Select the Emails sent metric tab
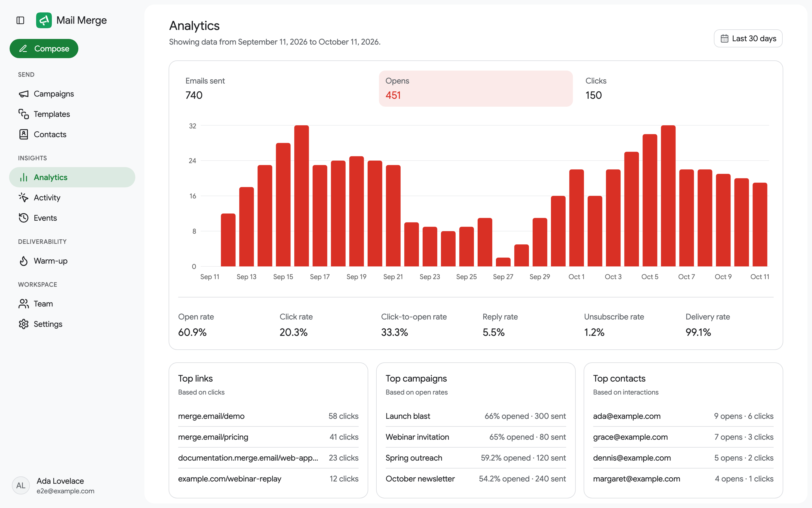The height and width of the screenshot is (508, 812). (275, 89)
